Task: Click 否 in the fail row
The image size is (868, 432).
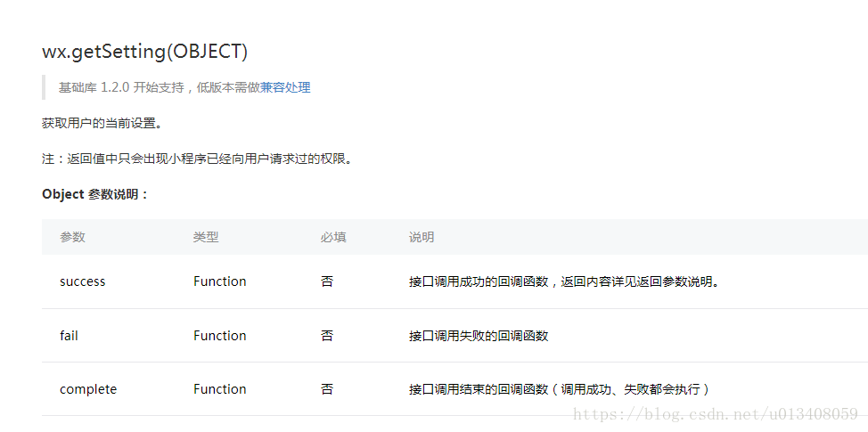Action: pos(327,335)
